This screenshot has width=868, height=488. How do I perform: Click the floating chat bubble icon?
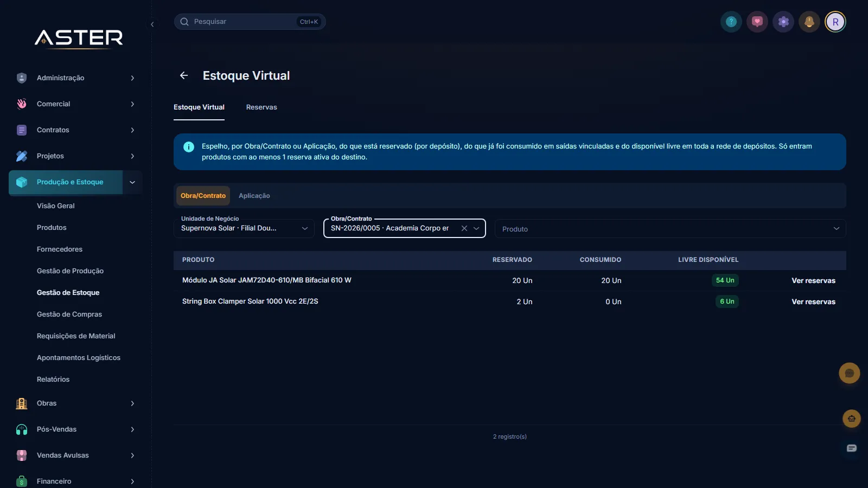850,373
